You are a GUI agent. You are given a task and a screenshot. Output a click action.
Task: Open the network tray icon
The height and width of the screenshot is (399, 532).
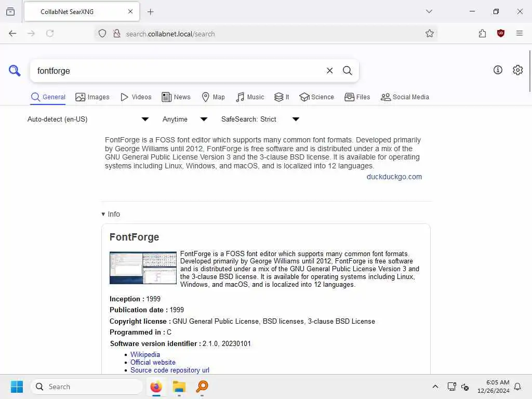(x=451, y=387)
